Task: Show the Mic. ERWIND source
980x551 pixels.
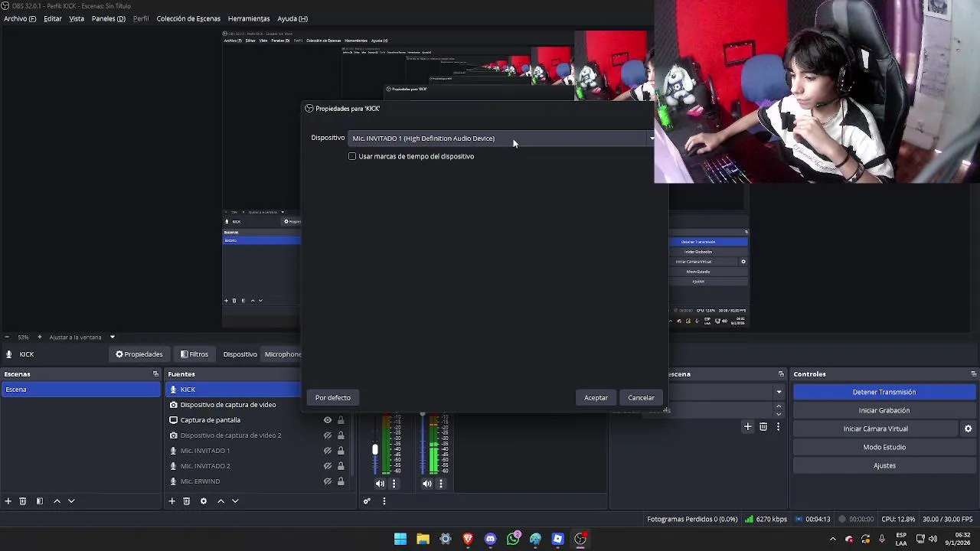Action: pos(328,481)
